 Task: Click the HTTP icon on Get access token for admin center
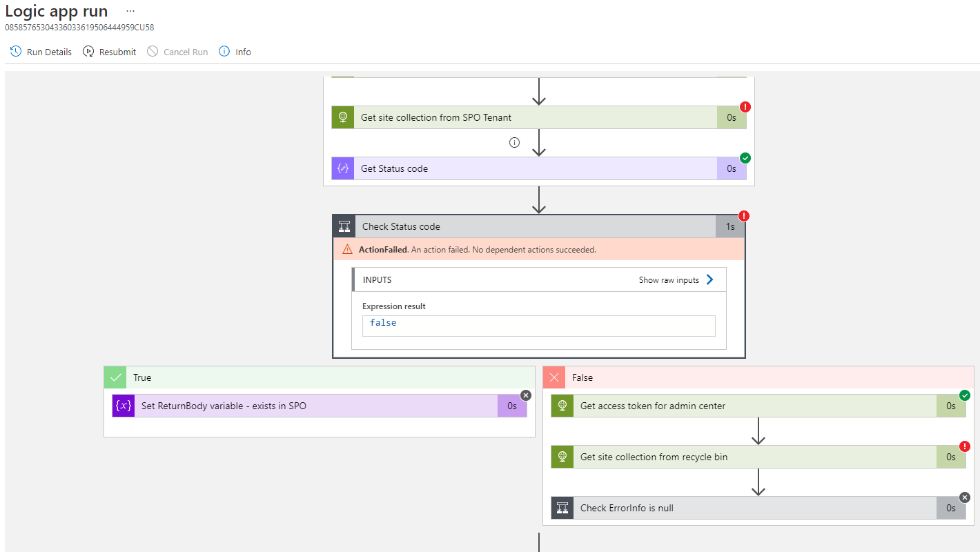562,406
